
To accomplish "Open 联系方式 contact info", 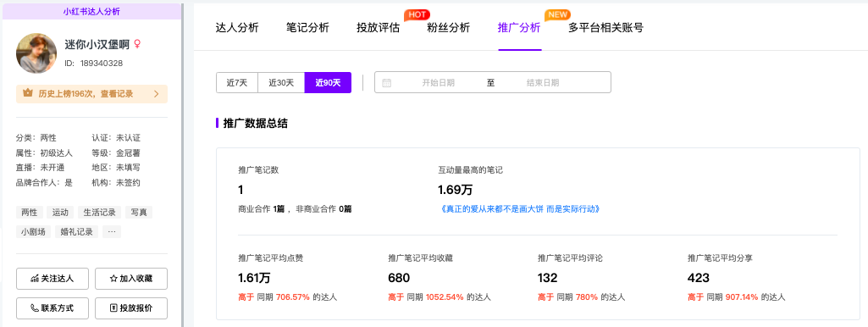I will point(53,308).
